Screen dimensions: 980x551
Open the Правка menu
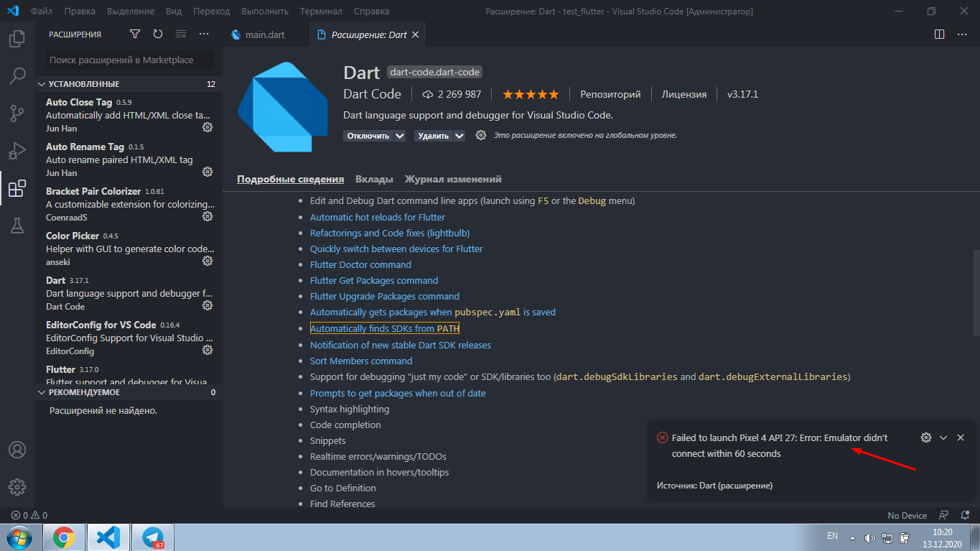click(x=80, y=11)
